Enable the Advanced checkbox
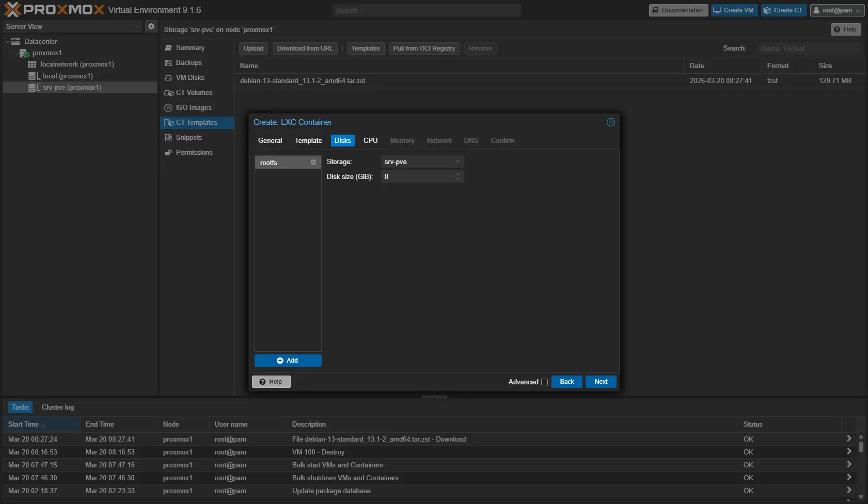This screenshot has width=868, height=504. pos(544,382)
